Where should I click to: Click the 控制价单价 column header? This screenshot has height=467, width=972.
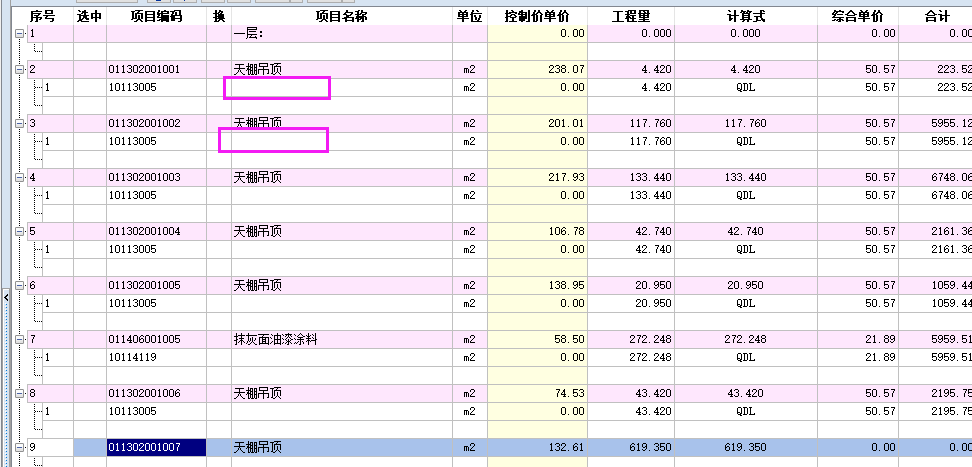coord(537,17)
